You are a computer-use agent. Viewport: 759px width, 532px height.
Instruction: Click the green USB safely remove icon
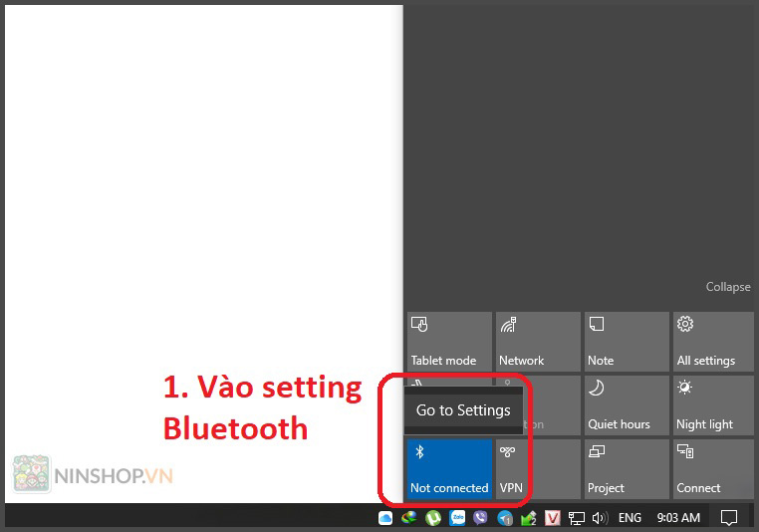coord(529,518)
